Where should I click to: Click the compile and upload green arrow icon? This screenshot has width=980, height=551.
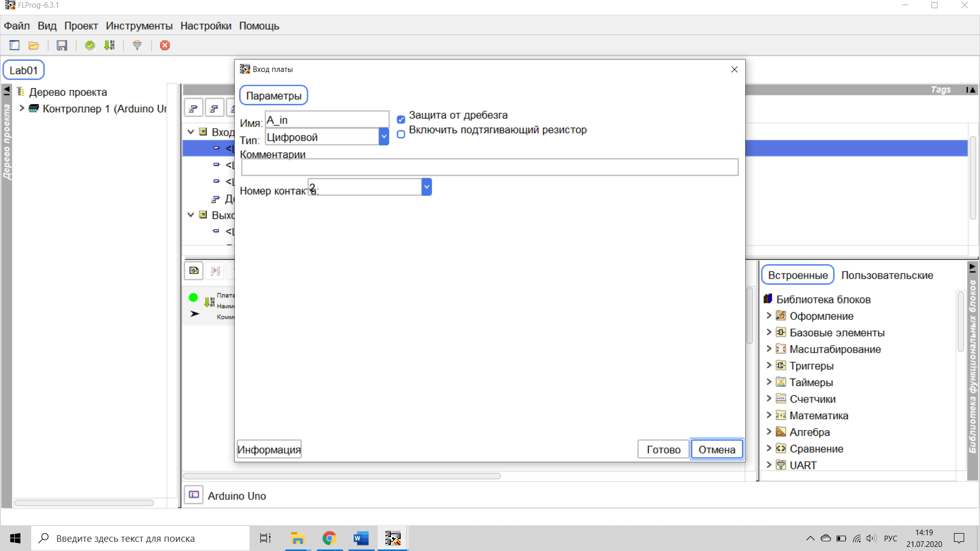pyautogui.click(x=109, y=45)
